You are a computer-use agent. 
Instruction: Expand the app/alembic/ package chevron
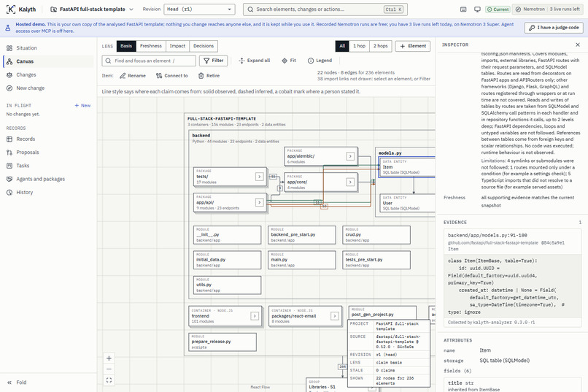coord(350,156)
